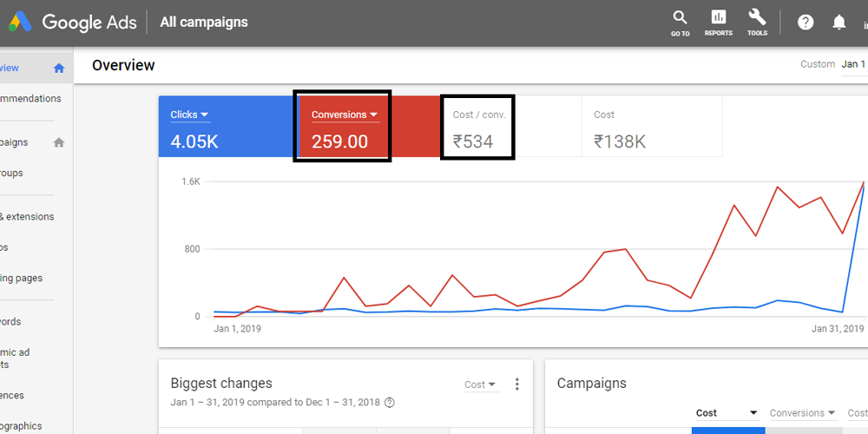The image size is (868, 434).
Task: Click the All campaigns title in header
Action: pyautogui.click(x=204, y=23)
